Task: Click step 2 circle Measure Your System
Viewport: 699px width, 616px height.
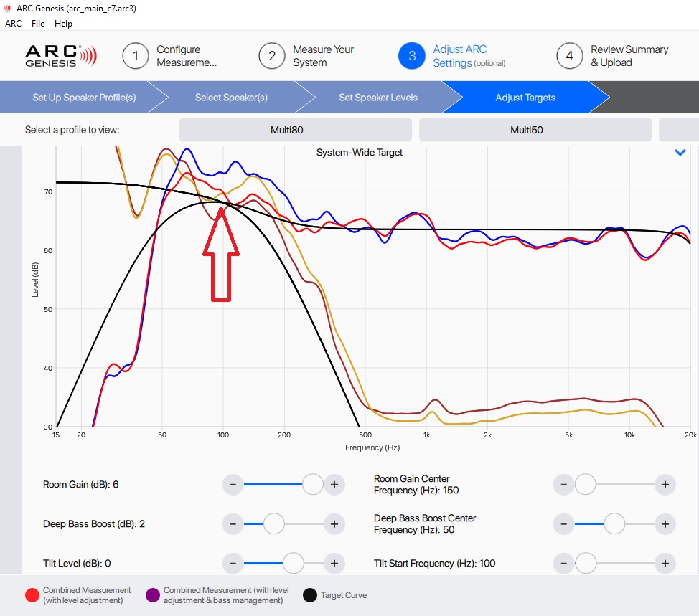Action: tap(272, 56)
